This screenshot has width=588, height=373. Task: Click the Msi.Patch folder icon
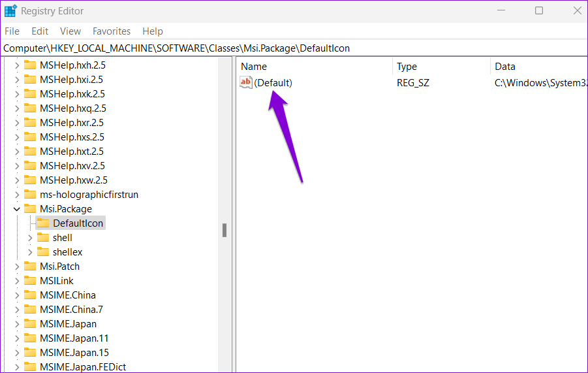tap(30, 267)
